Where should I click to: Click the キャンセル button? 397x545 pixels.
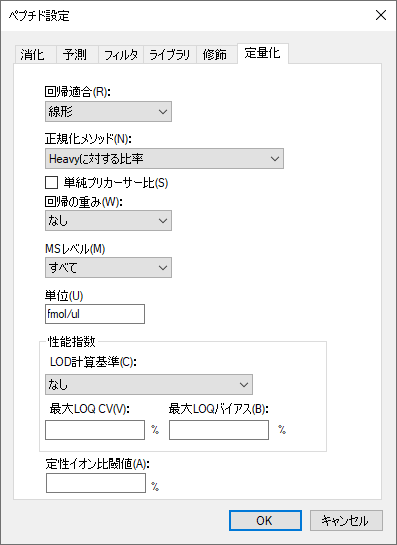coord(346,520)
